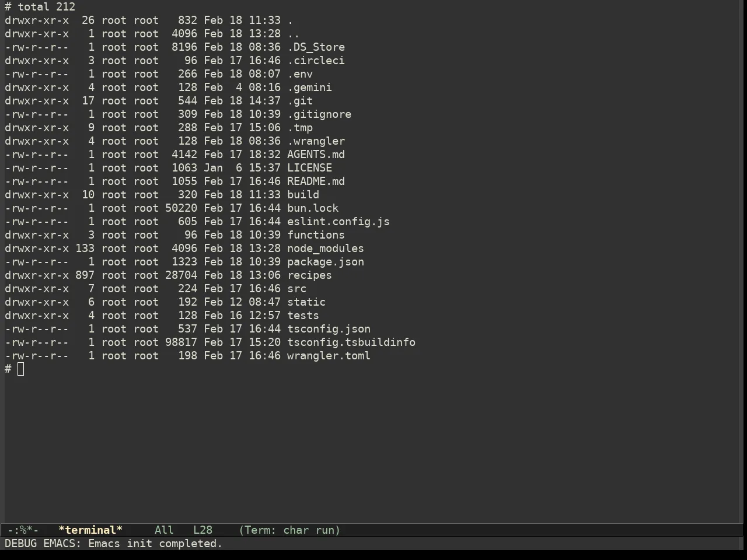Click the L28 line number indicator
Screen dimensions: 747x560
[203, 530]
